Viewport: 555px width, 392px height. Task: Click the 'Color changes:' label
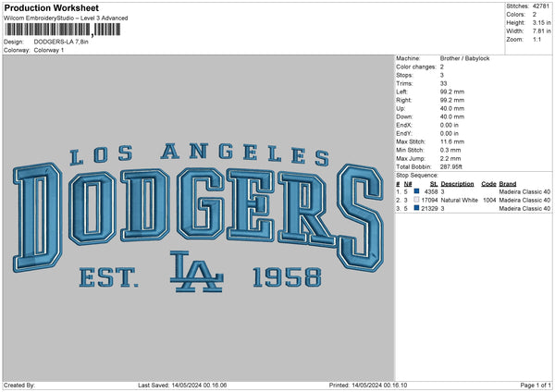(416, 67)
